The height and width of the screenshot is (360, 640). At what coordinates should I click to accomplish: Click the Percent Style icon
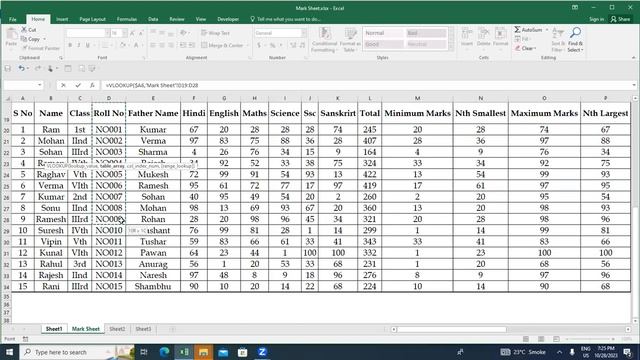[272, 45]
